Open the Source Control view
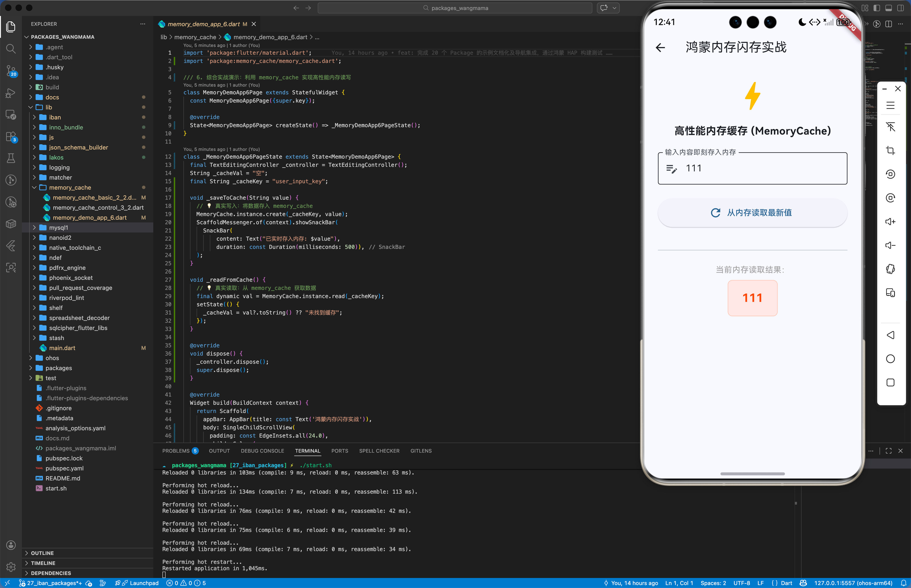The height and width of the screenshot is (588, 911). click(x=11, y=71)
